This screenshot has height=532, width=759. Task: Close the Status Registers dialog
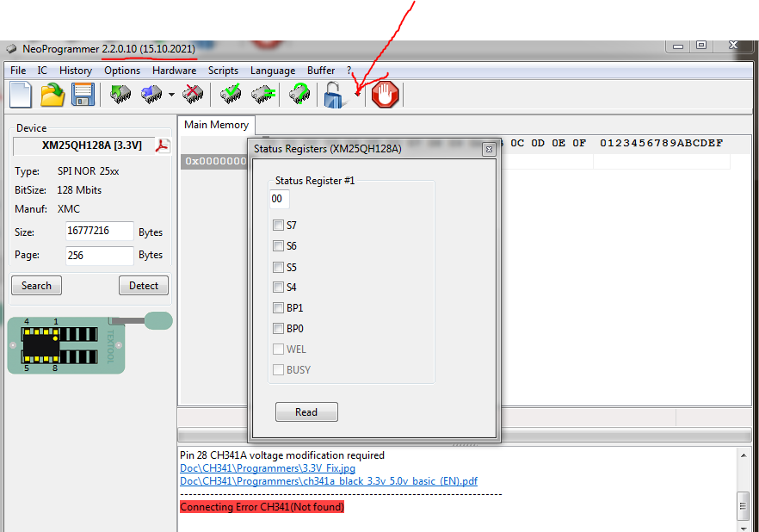489,149
